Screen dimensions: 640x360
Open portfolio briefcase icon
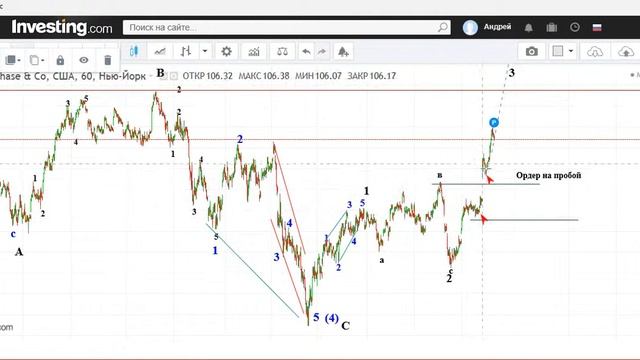[551, 27]
